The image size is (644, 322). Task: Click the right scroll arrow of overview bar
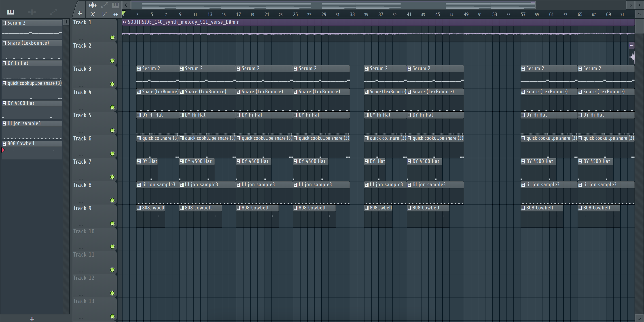coord(631,5)
